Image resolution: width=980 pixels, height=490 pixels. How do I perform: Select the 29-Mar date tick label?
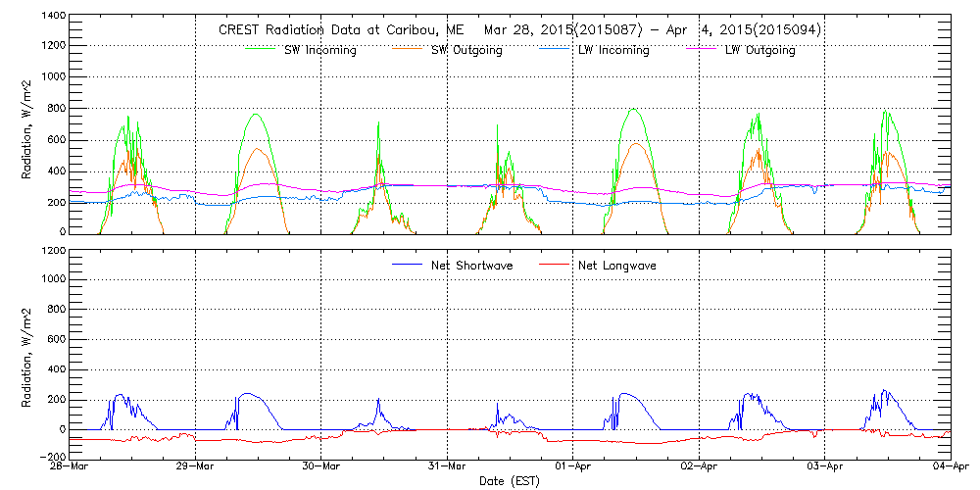[x=196, y=467]
